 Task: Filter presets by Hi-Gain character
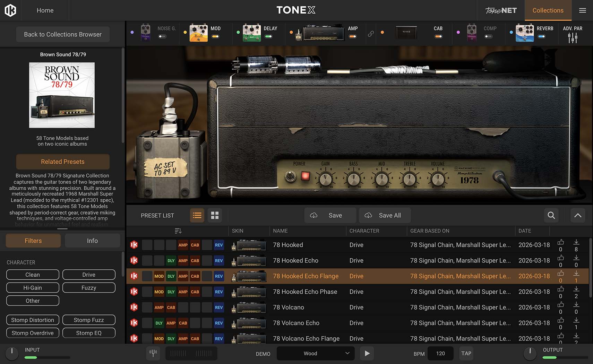pos(33,288)
